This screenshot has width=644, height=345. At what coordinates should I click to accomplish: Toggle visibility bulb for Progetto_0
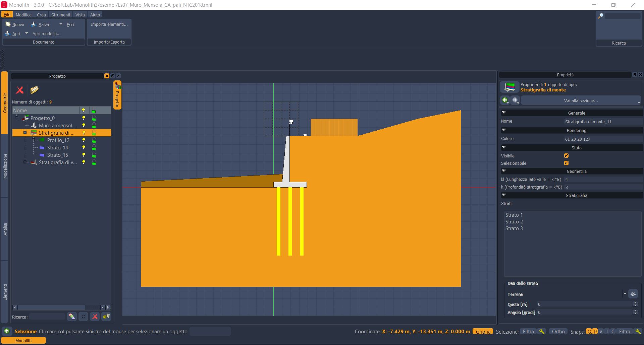[x=84, y=118]
